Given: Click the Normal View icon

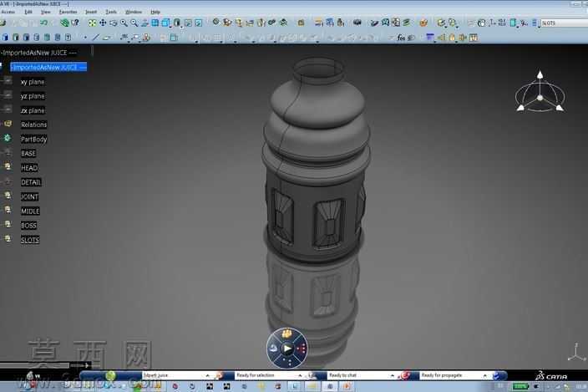Looking at the screenshot, I should [x=144, y=23].
